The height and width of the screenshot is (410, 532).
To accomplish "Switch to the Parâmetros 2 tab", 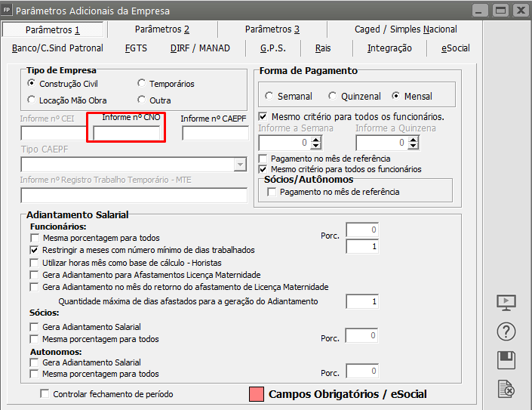I will tap(162, 29).
